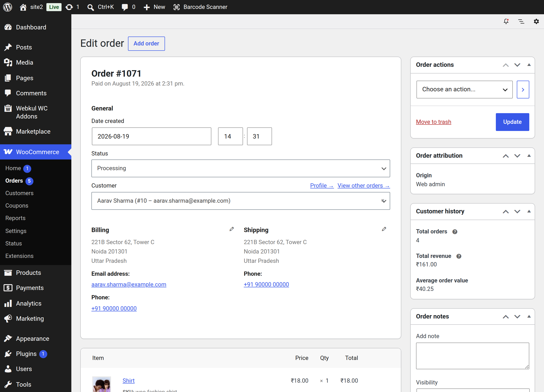Run the chosen order action arrow button

pyautogui.click(x=523, y=90)
